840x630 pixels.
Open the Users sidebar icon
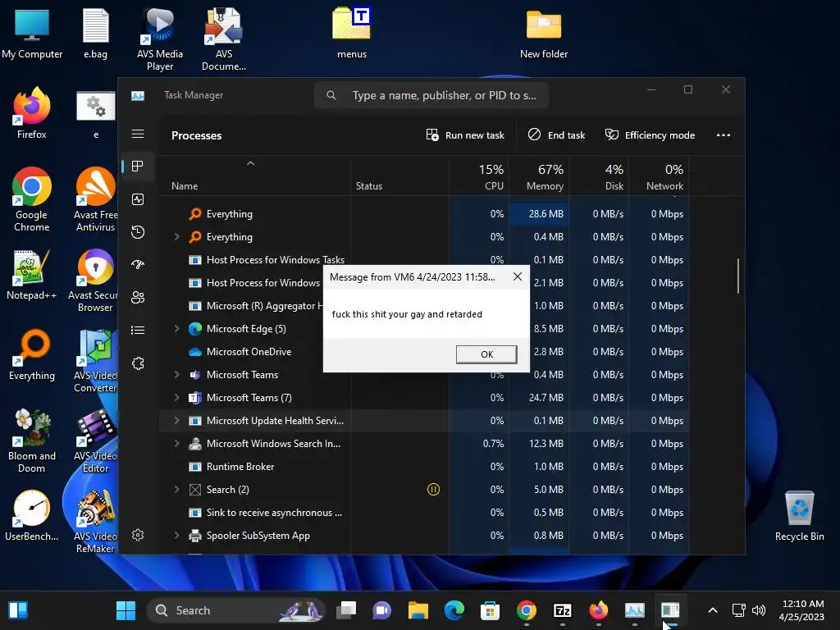[x=138, y=297]
